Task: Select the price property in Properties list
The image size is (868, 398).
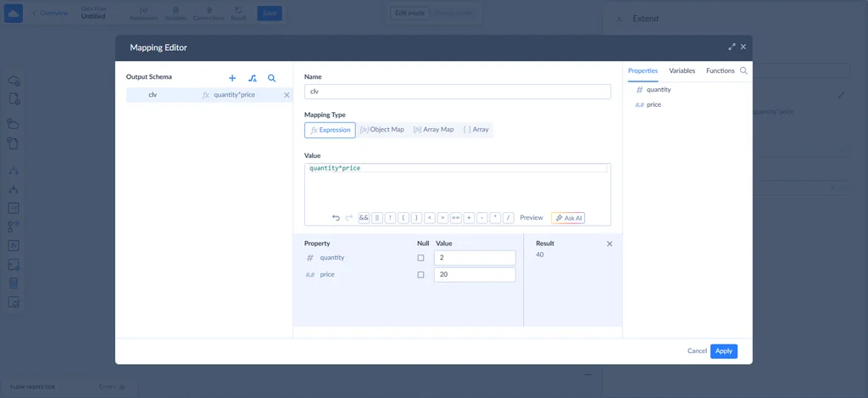Action: pyautogui.click(x=648, y=104)
